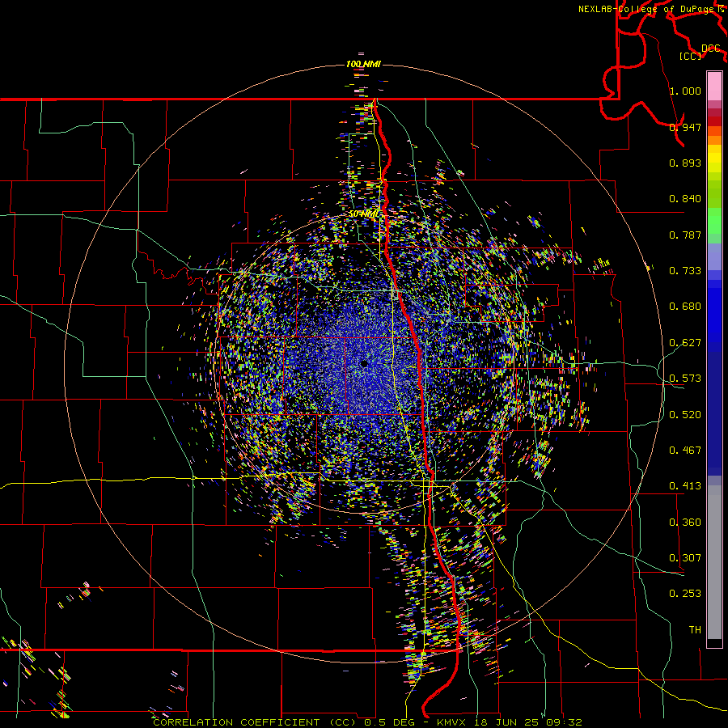
Task: Click the gray lower segment of color scale
Action: [714, 562]
